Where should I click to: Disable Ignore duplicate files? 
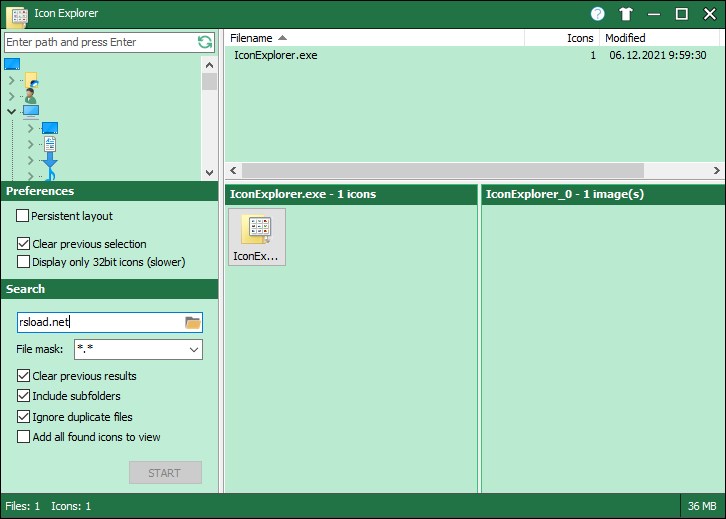[x=23, y=417]
